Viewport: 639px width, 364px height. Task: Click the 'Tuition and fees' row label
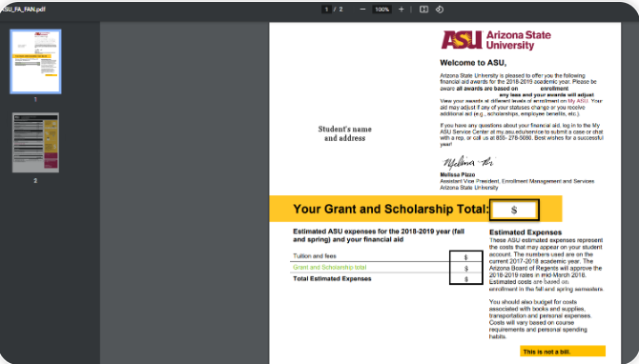point(315,256)
